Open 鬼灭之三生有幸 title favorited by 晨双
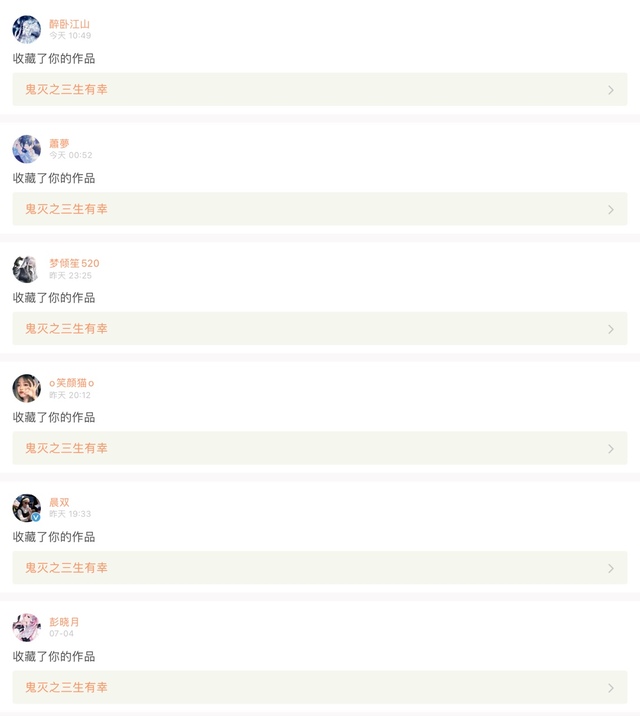This screenshot has width=640, height=716. click(66, 568)
